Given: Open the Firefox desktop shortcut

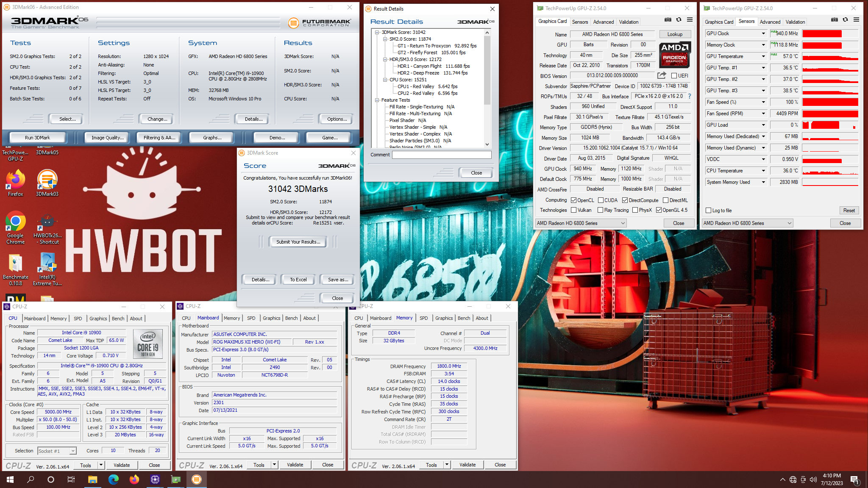Looking at the screenshot, I should tap(16, 183).
